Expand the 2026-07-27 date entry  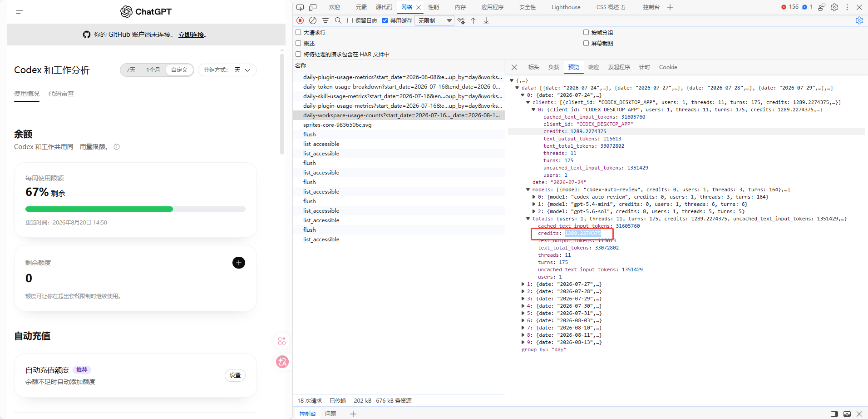[x=523, y=284]
